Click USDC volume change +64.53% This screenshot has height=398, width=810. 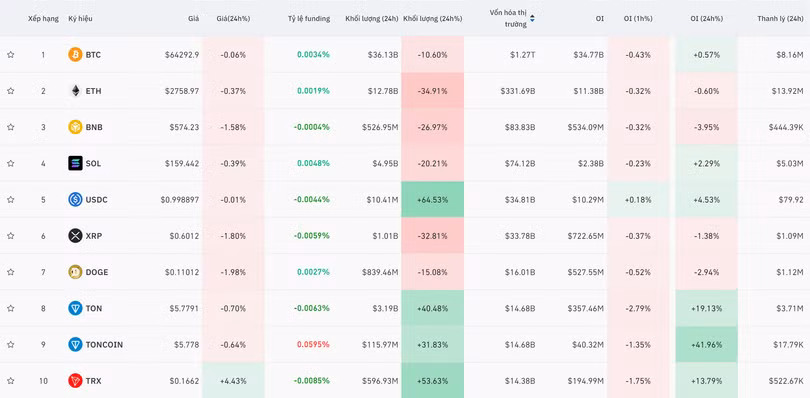coord(432,200)
